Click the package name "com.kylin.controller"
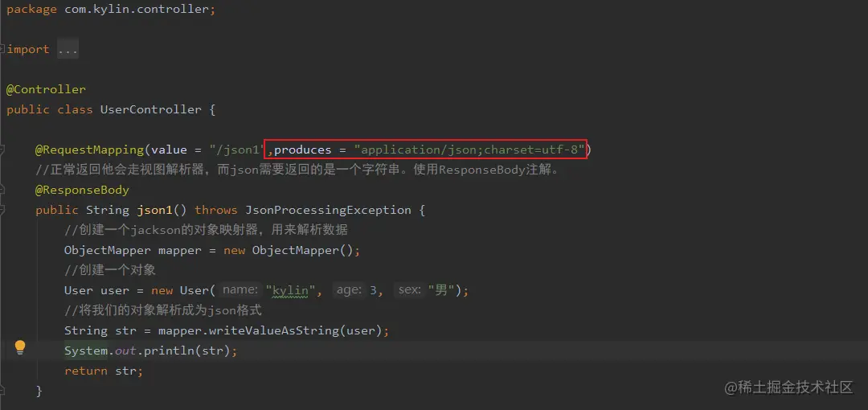 click(x=137, y=10)
